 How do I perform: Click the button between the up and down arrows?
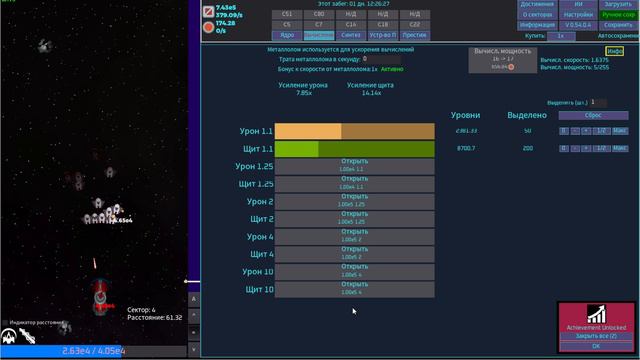194,333
